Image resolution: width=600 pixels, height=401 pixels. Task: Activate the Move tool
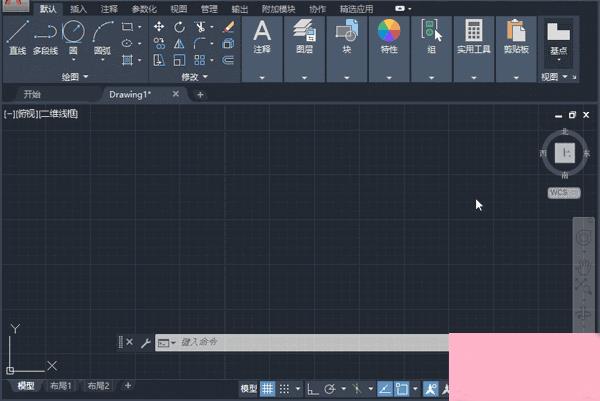pyautogui.click(x=159, y=26)
